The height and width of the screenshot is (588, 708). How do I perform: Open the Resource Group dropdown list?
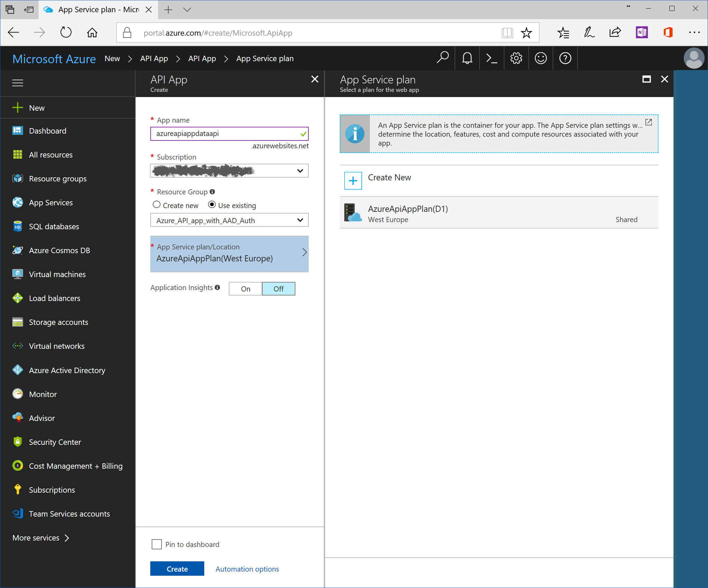(229, 220)
